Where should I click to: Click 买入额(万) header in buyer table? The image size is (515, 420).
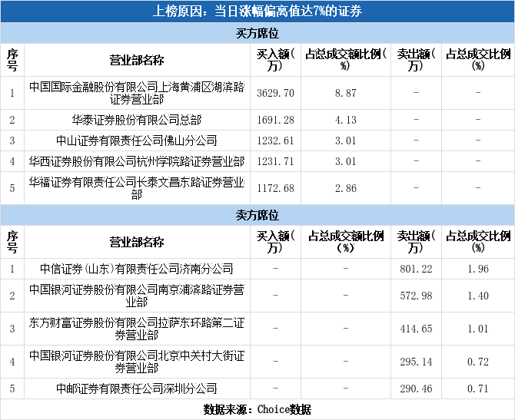275,60
